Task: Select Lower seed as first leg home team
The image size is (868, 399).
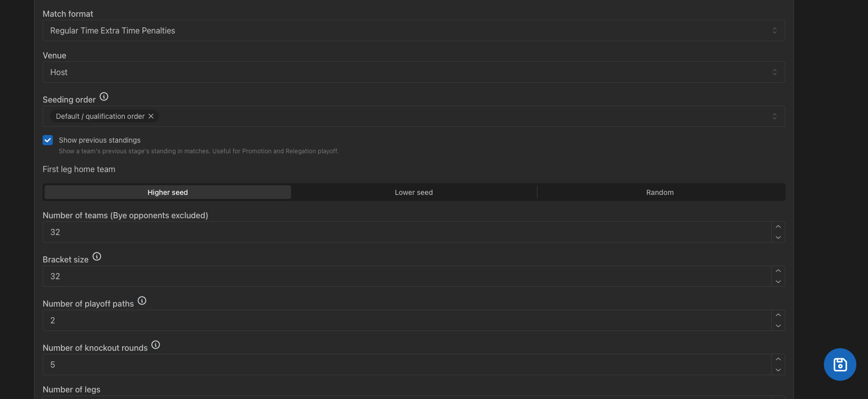Action: coord(414,192)
